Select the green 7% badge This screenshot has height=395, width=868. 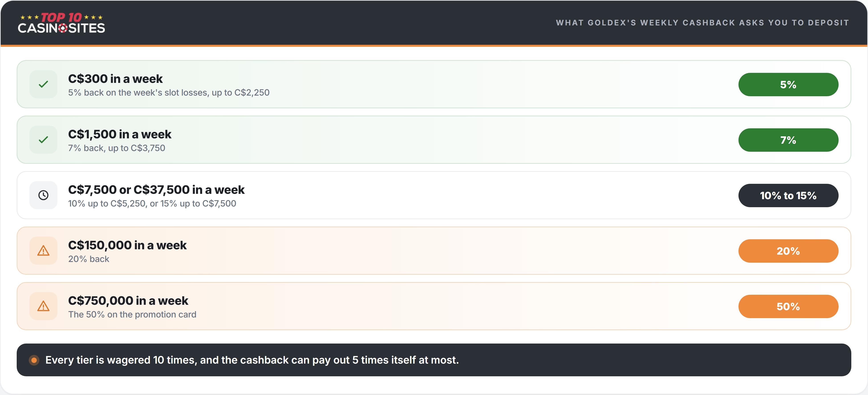[788, 140]
